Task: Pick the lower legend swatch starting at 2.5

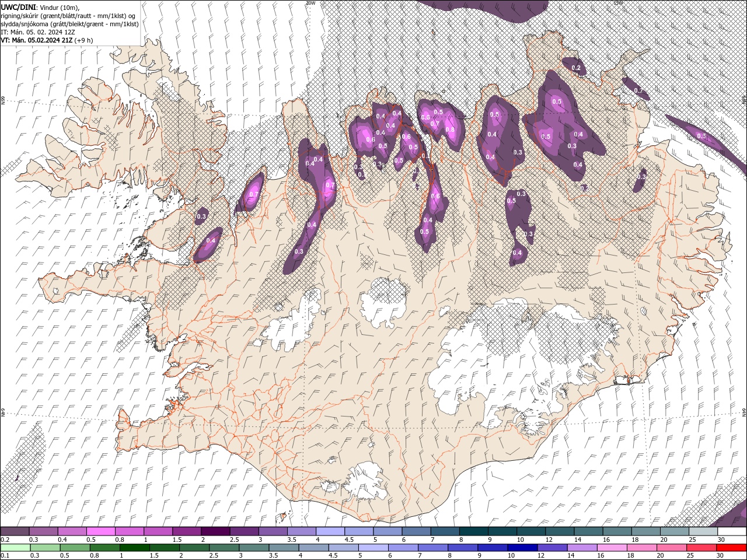Action: pyautogui.click(x=224, y=548)
